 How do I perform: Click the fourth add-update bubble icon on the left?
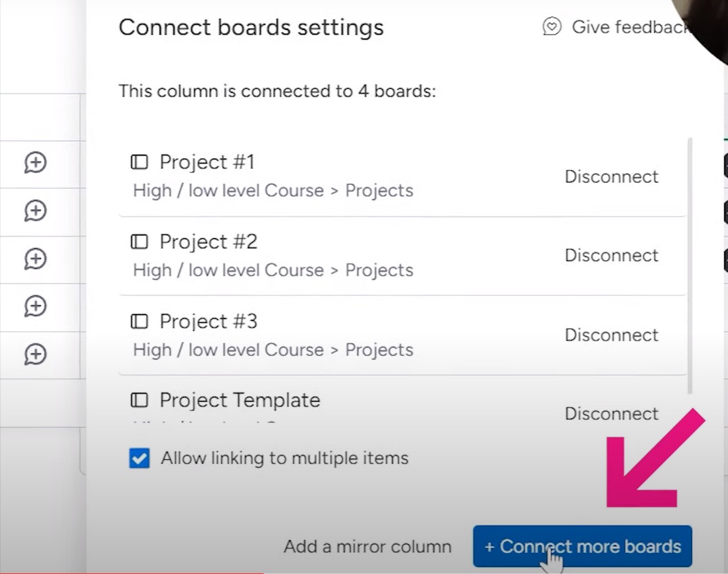pos(36,307)
